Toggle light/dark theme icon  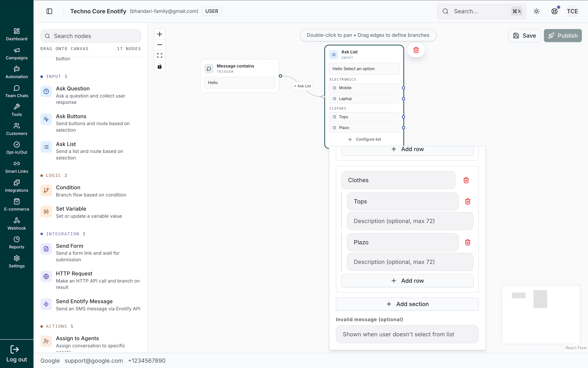tap(537, 11)
